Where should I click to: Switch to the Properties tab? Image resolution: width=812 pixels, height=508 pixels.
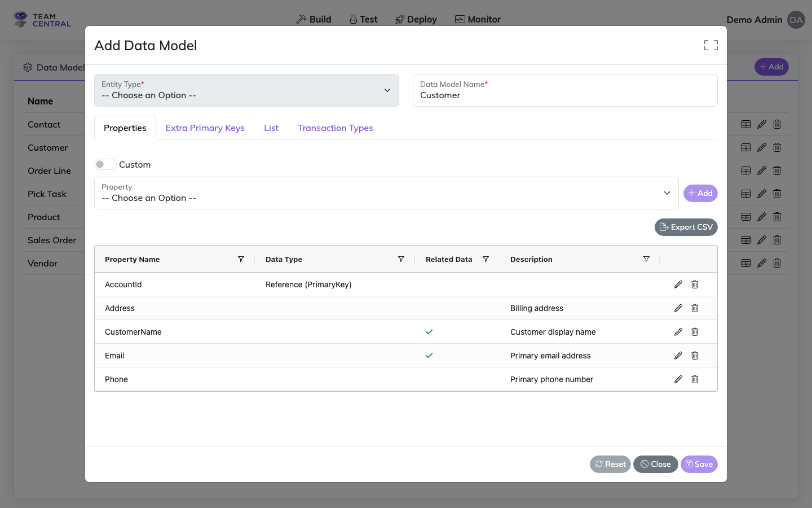125,128
